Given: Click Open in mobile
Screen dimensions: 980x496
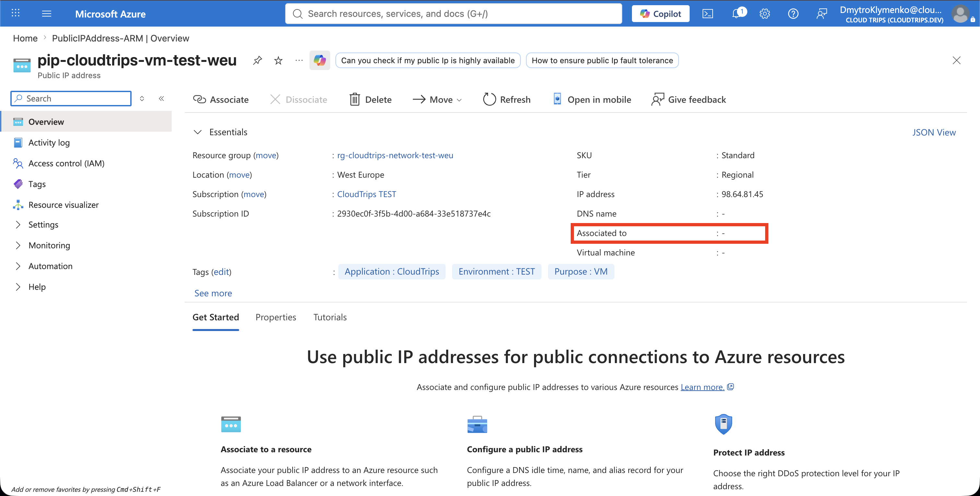Looking at the screenshot, I should (592, 99).
